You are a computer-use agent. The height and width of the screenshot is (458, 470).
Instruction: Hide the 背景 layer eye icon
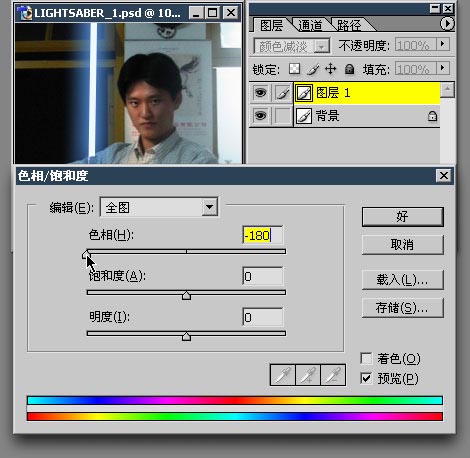click(x=260, y=116)
